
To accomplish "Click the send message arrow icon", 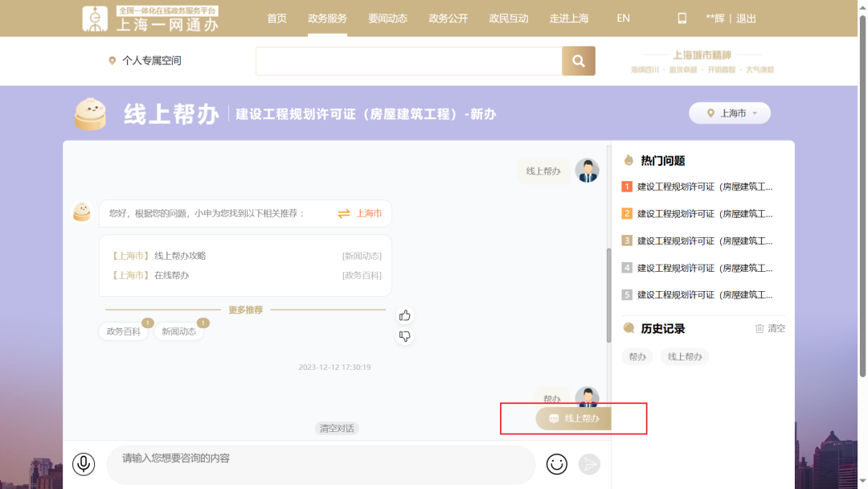I will pos(589,464).
